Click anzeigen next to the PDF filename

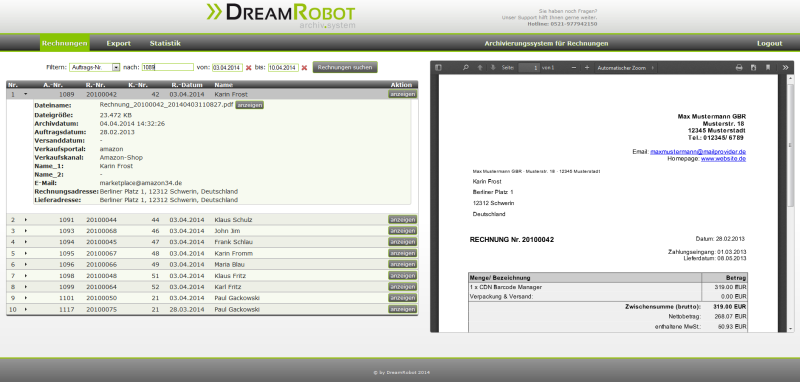pyautogui.click(x=249, y=105)
